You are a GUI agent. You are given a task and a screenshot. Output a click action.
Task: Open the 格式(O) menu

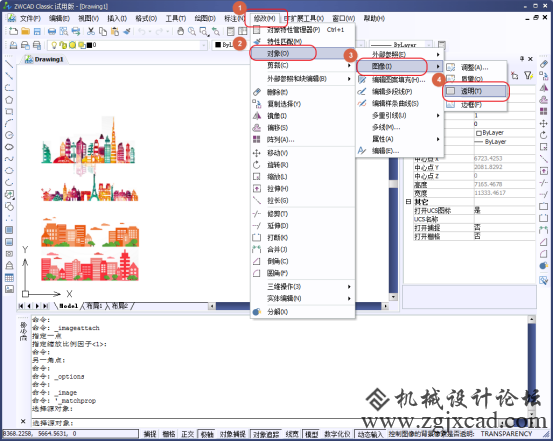[x=146, y=18]
